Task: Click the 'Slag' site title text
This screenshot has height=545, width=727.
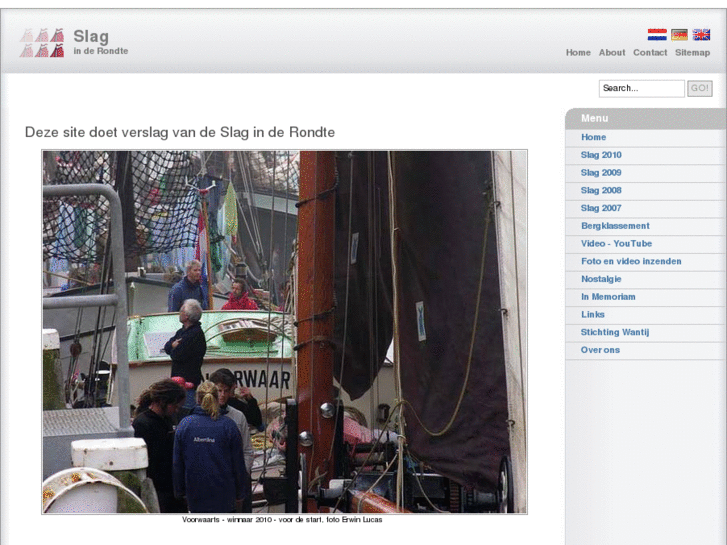Action: coord(91,36)
